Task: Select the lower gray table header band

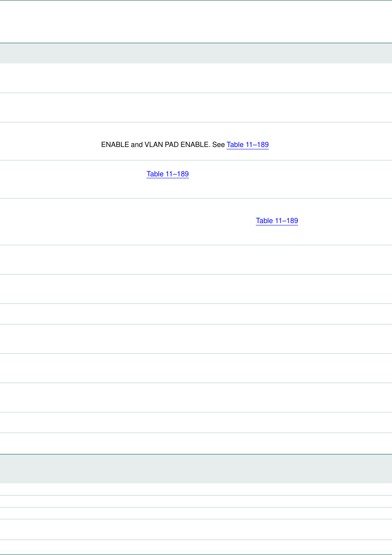Action: [x=196, y=469]
